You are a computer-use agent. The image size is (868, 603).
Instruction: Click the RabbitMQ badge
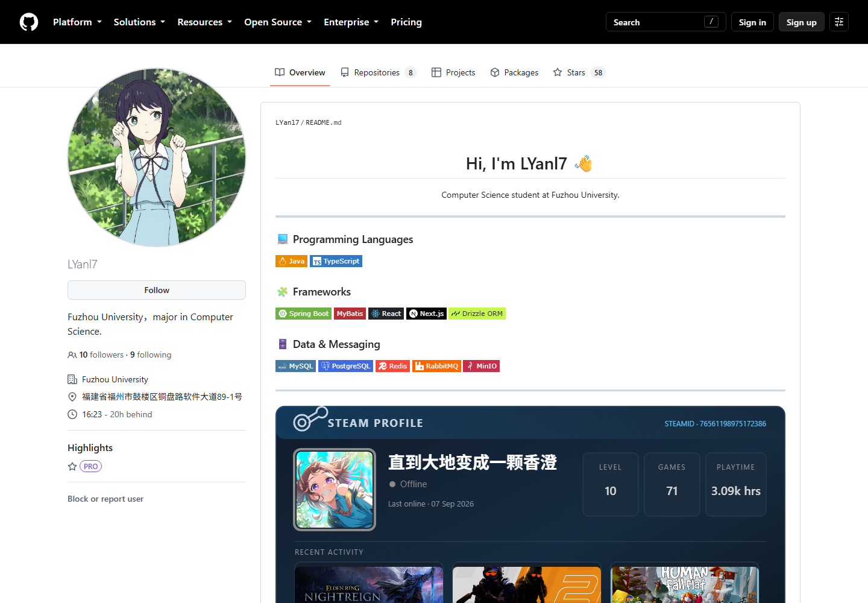[436, 366]
